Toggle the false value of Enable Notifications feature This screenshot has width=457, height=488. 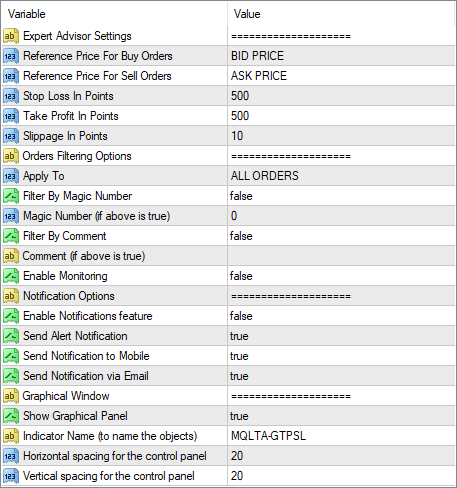(x=341, y=316)
